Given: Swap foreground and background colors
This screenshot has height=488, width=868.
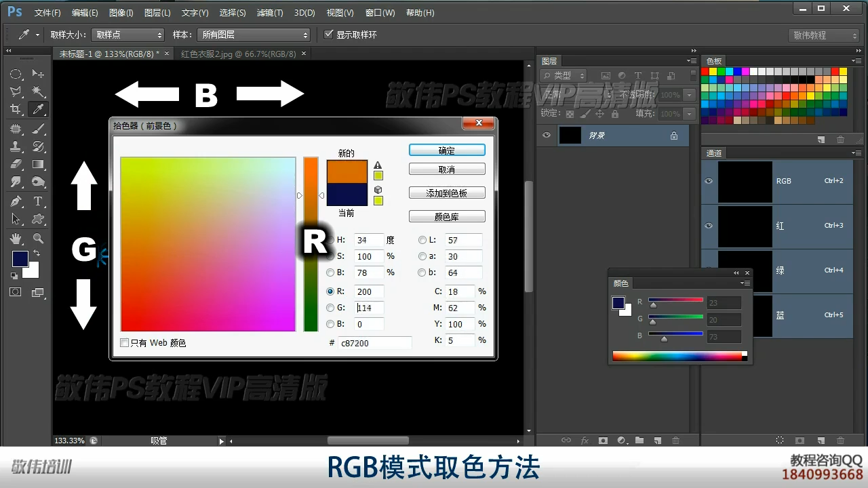Looking at the screenshot, I should (36, 253).
